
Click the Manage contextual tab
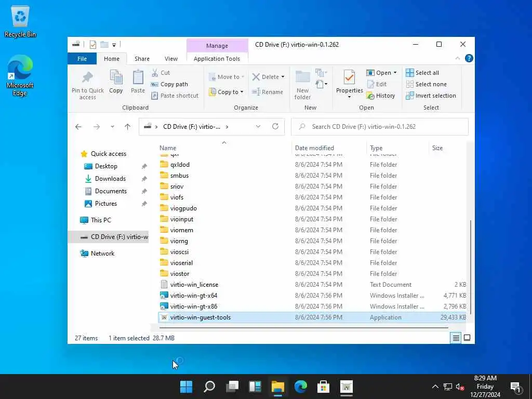(x=217, y=46)
